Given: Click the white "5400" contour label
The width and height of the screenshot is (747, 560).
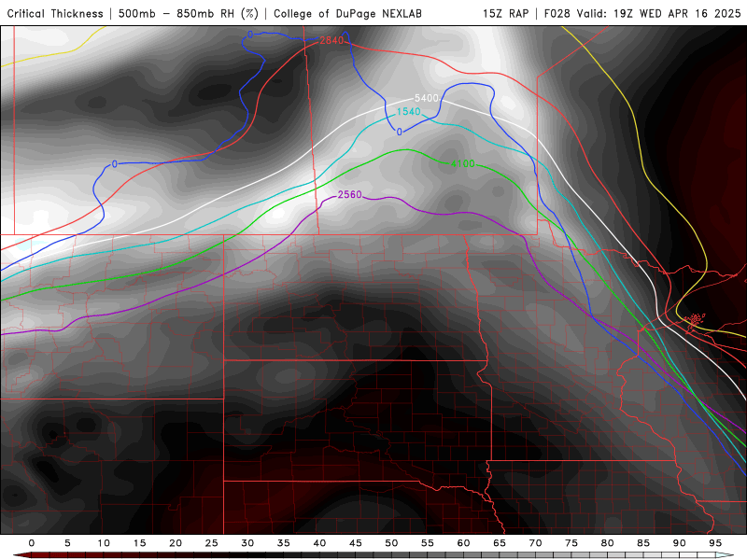Looking at the screenshot, I should (x=427, y=98).
